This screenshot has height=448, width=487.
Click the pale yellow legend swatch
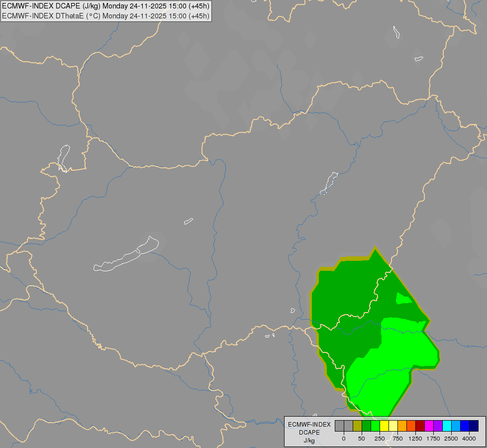pos(393,426)
